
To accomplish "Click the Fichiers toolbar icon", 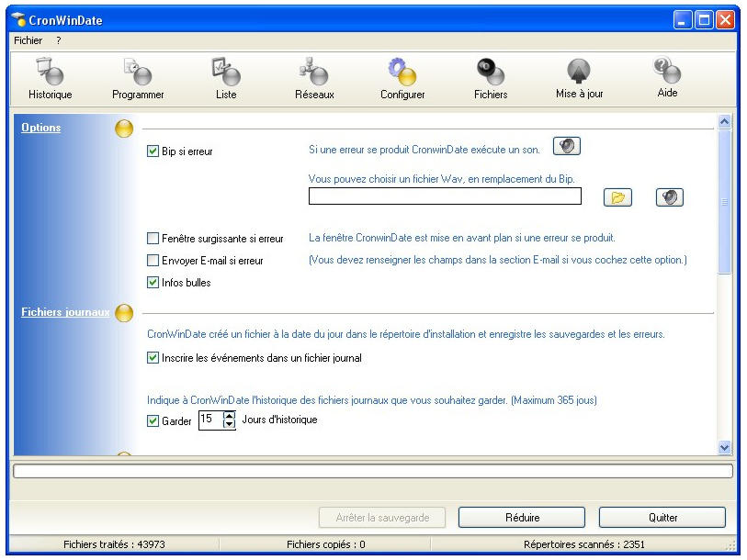I will (491, 77).
